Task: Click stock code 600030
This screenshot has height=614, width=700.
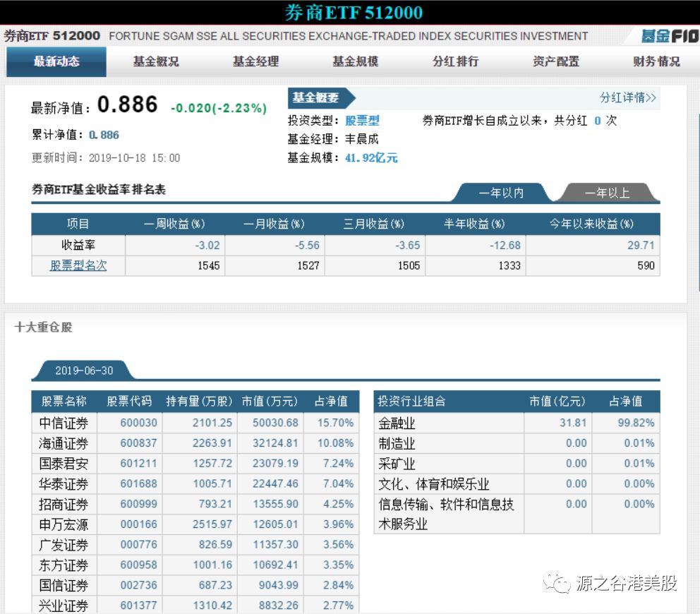Action: tap(138, 423)
